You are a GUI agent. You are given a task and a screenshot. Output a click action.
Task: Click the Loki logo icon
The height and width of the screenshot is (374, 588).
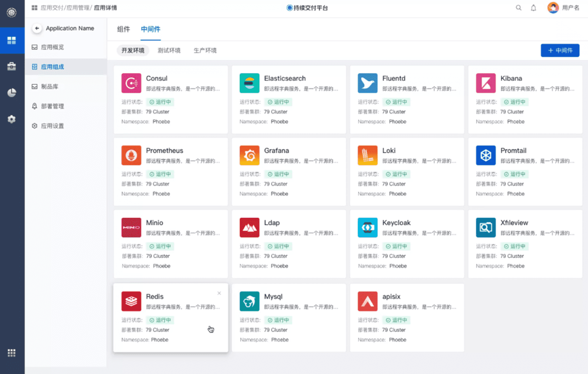pyautogui.click(x=367, y=155)
